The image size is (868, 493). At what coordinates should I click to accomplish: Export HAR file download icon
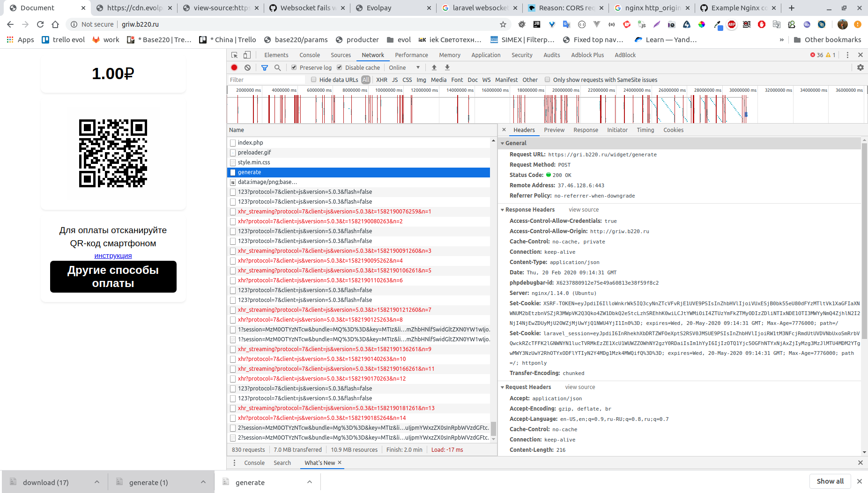click(447, 67)
